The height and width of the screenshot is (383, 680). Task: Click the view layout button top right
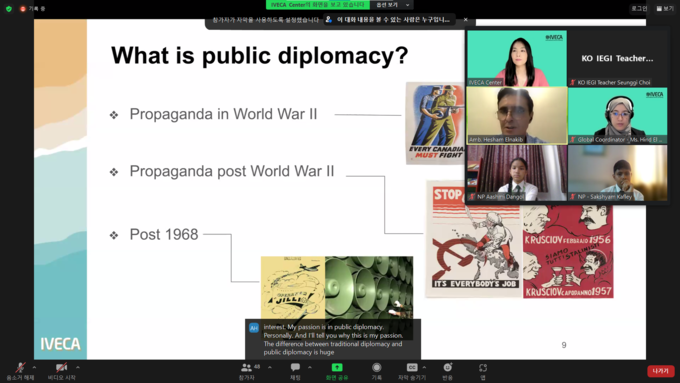pos(665,8)
